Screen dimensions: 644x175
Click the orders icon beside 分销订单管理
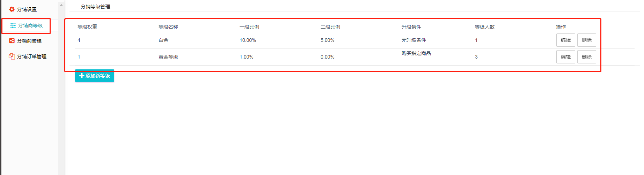(x=12, y=56)
